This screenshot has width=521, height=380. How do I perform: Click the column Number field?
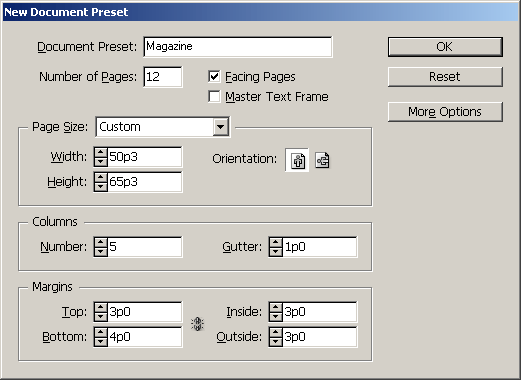[145, 247]
